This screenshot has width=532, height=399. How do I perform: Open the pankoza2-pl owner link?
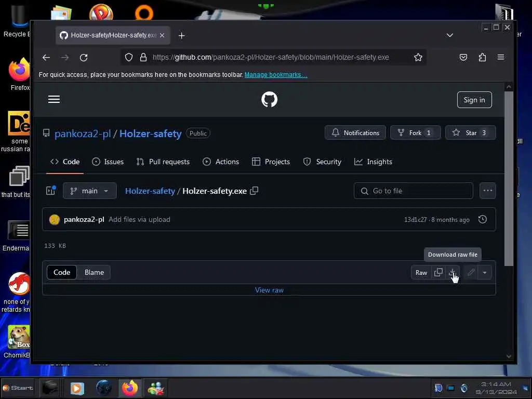(83, 134)
